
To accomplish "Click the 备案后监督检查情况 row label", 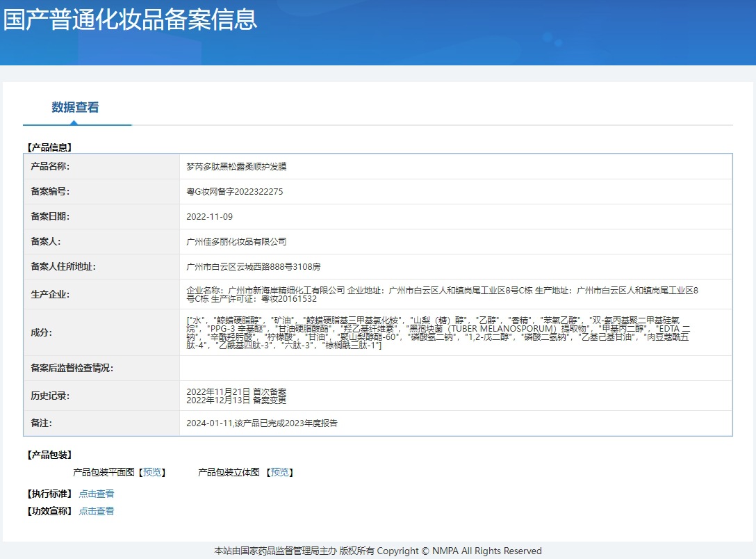I will point(72,368).
